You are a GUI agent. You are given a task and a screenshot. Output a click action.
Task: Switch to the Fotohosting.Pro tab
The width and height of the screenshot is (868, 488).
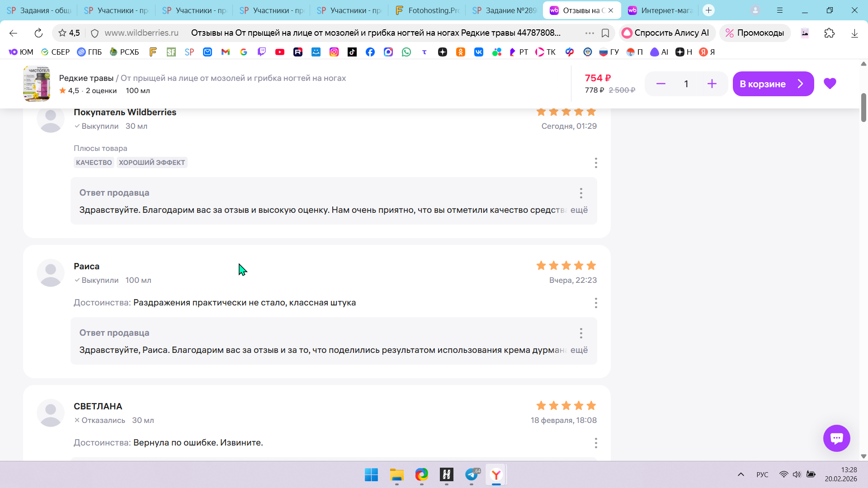coord(427,10)
